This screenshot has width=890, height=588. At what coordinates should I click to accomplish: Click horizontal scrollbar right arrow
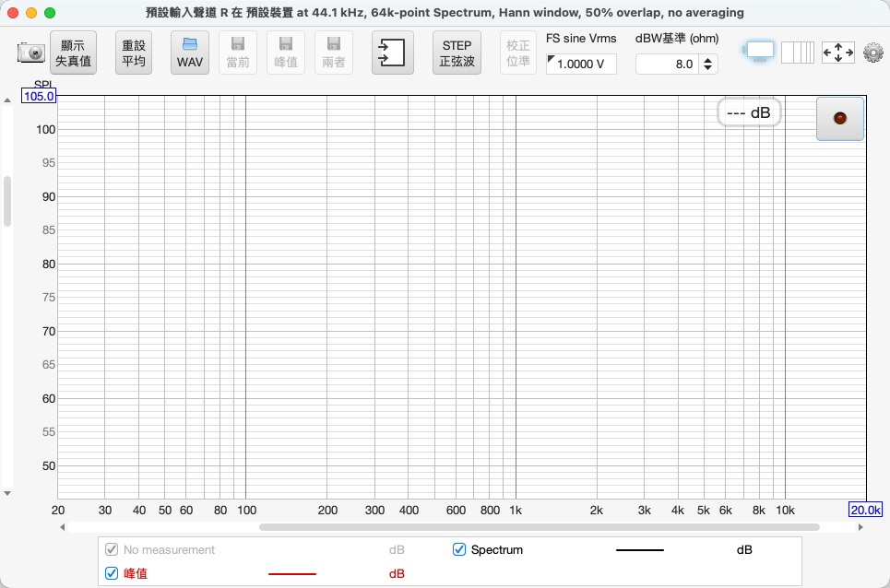pos(860,527)
